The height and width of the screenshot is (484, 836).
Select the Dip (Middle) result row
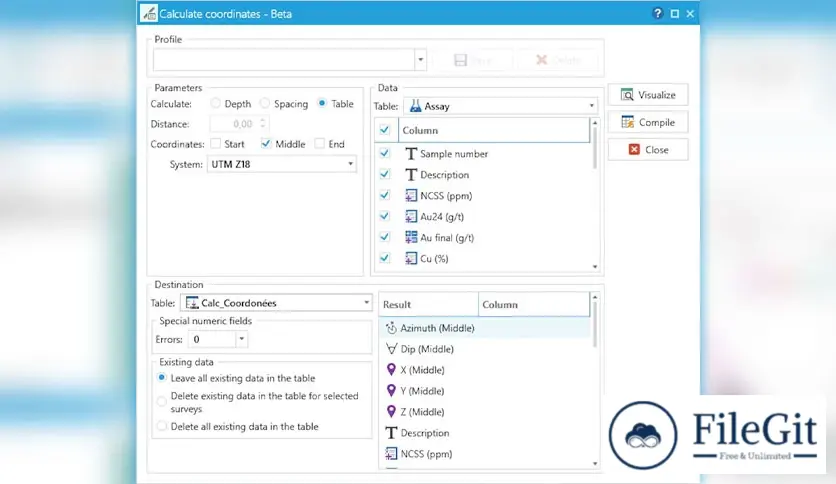pyautogui.click(x=485, y=349)
